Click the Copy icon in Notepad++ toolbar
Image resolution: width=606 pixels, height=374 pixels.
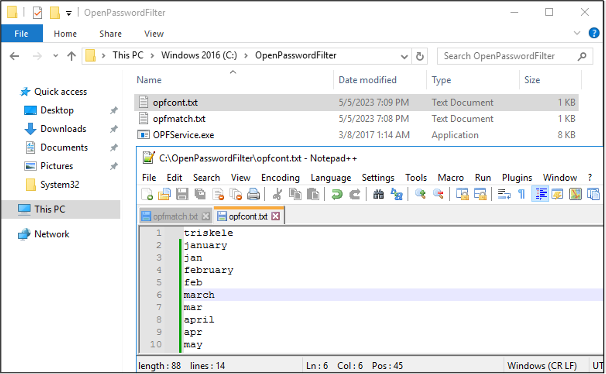295,194
